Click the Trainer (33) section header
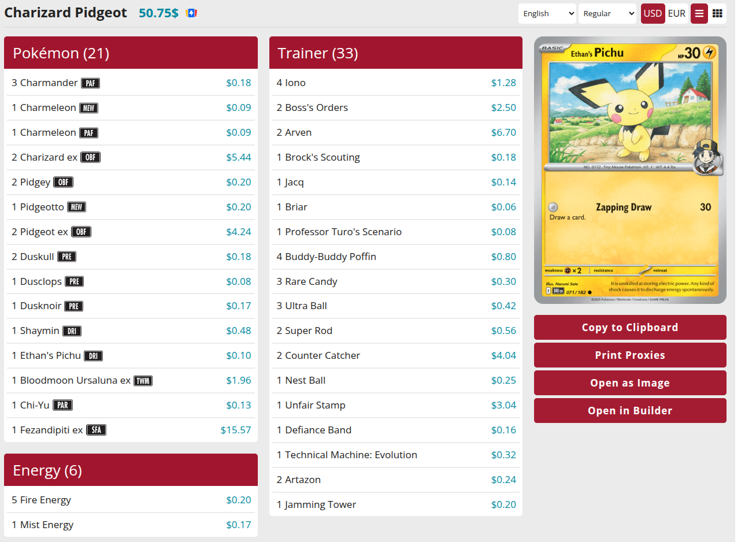Screen dimensions: 756x542 point(396,53)
